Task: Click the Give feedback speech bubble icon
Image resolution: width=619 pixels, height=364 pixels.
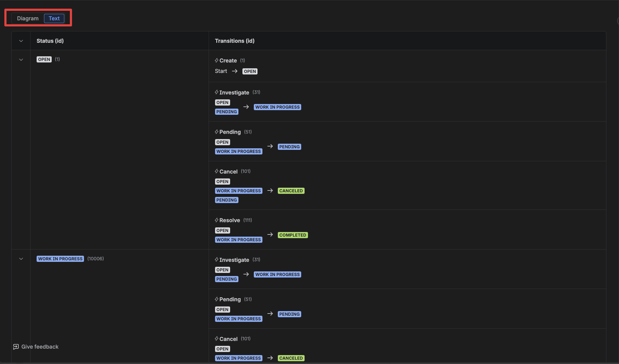Action: [x=16, y=347]
